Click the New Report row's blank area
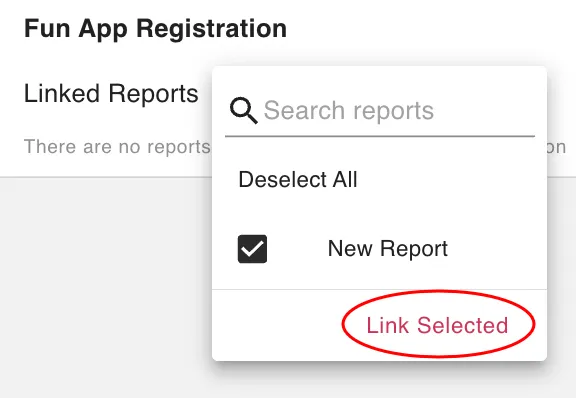This screenshot has width=576, height=398. pos(496,249)
